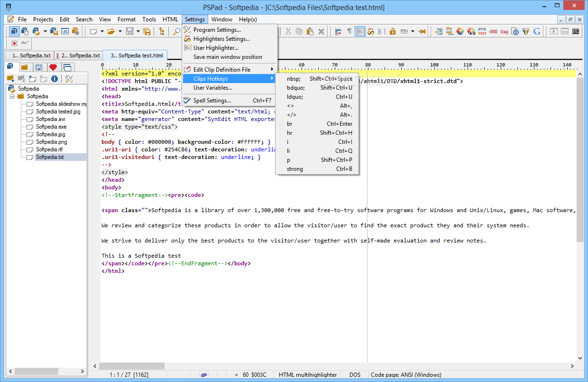Choose the strong clip hotkey entry
The width and height of the screenshot is (588, 382).
click(317, 169)
